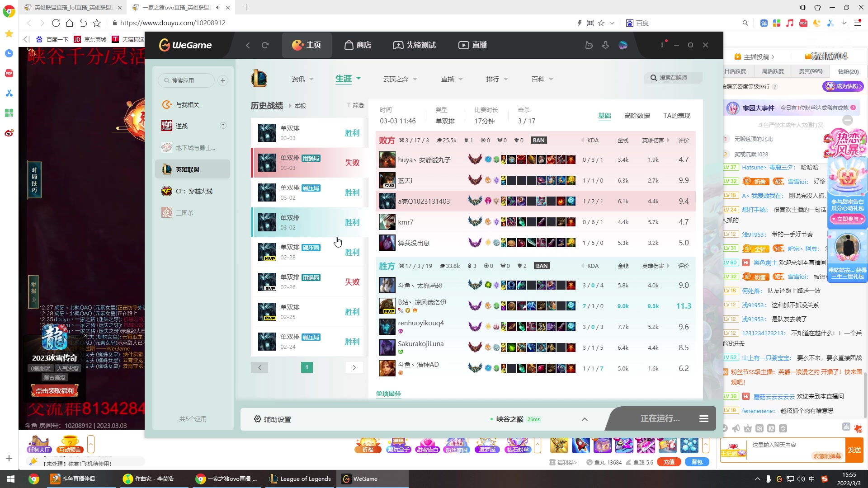
Task: Switch to the 高阶数据 tab
Action: [637, 116]
